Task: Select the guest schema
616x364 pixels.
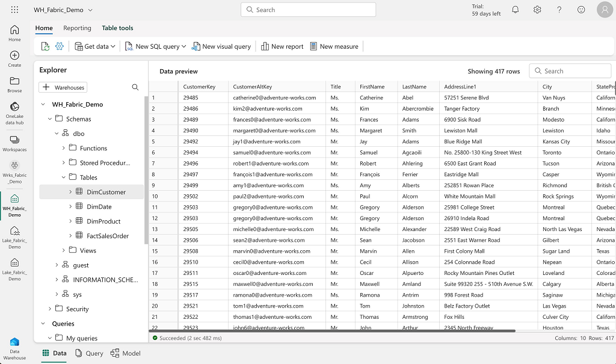Action: 81,265
